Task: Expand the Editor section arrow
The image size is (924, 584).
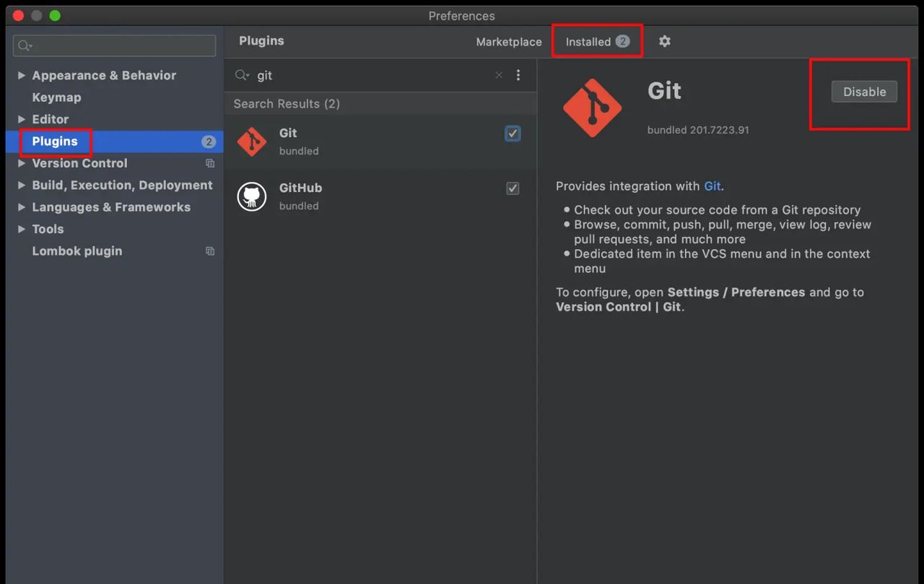Action: pyautogui.click(x=22, y=119)
